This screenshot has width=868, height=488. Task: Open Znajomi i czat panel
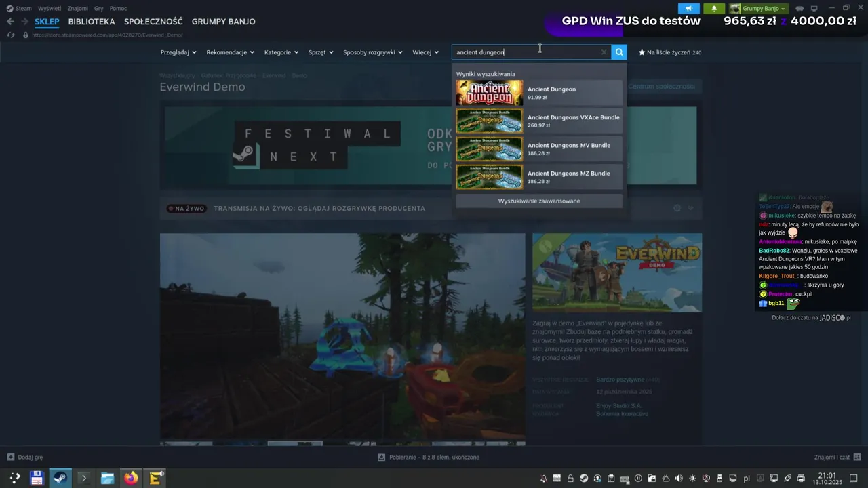point(837,457)
